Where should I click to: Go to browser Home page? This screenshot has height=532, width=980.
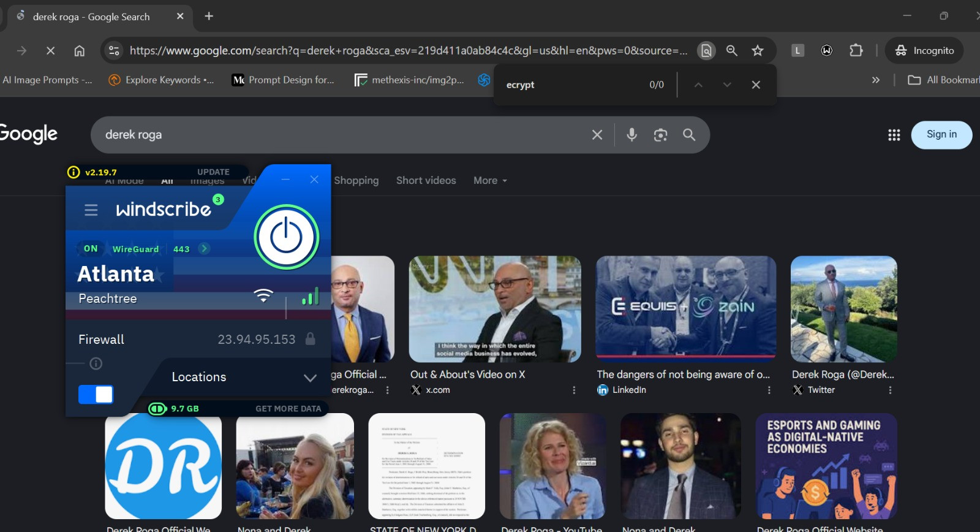click(80, 50)
